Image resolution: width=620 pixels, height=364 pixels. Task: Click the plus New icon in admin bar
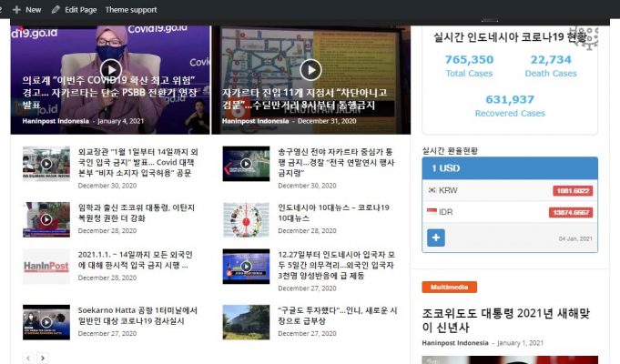tap(16, 9)
